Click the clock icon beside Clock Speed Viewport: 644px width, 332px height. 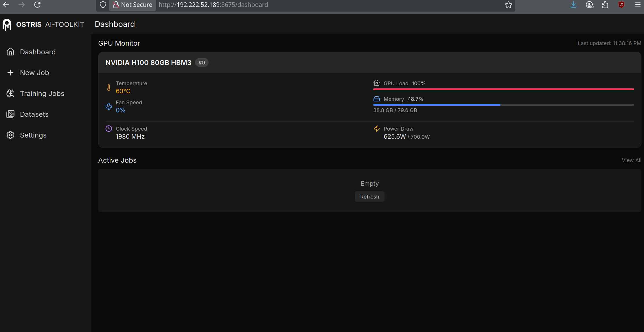[x=109, y=129]
